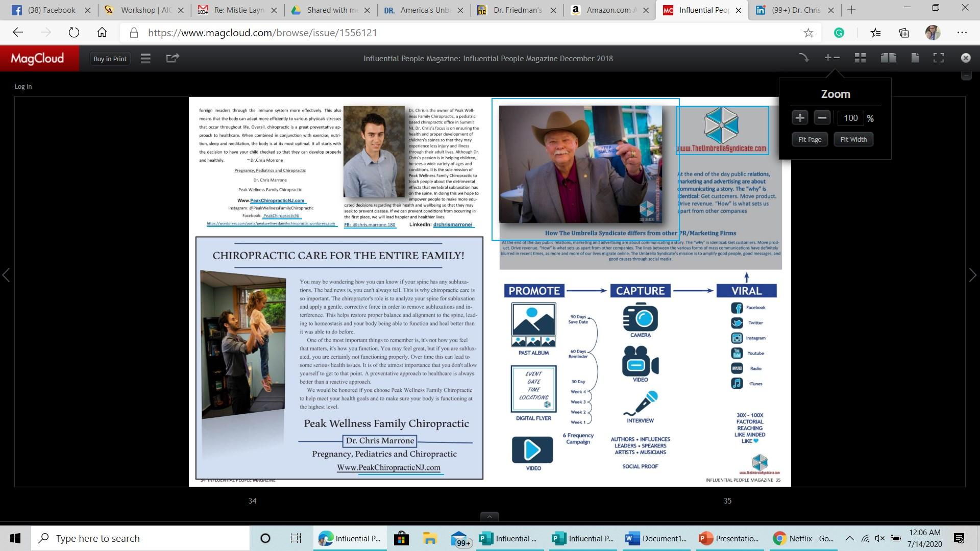
Task: Switch to the Shared with me tab
Action: [331, 10]
